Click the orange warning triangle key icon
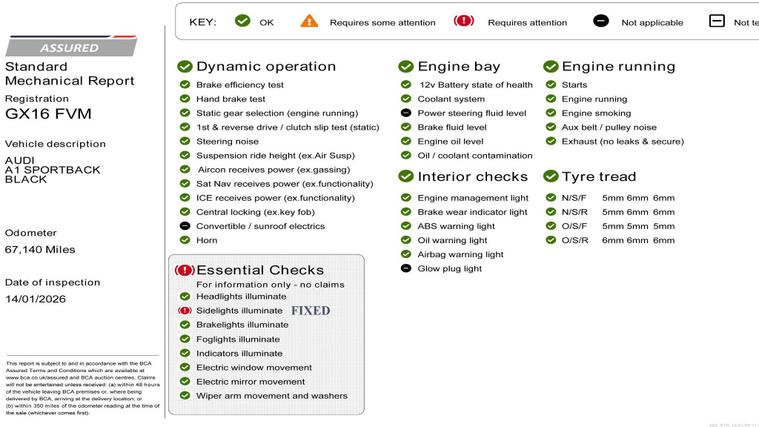This screenshot has height=427, width=759. [310, 21]
